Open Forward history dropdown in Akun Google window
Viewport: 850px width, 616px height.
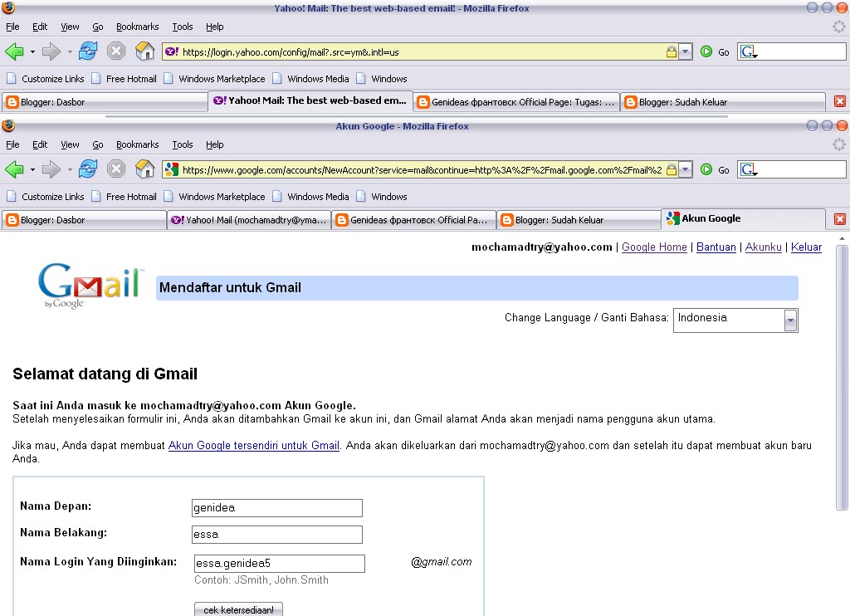click(x=70, y=169)
